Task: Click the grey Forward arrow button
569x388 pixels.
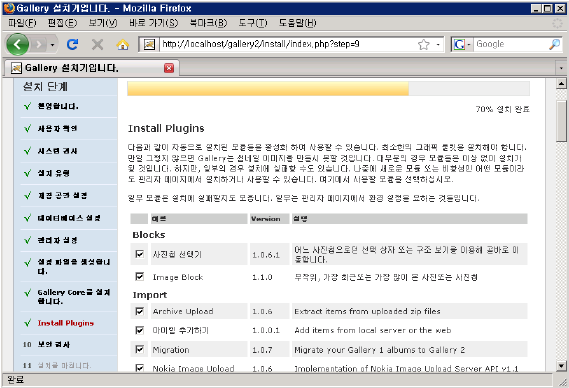Action: 39,45
